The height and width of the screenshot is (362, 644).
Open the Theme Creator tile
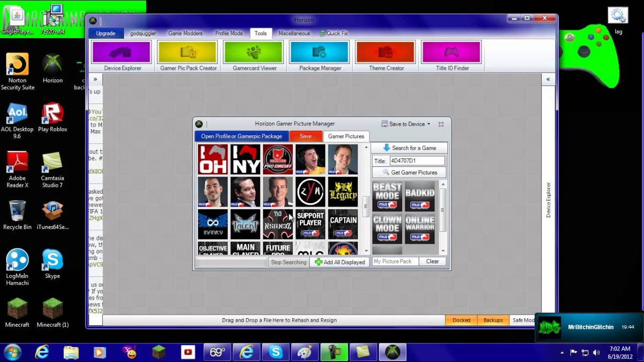click(x=386, y=56)
